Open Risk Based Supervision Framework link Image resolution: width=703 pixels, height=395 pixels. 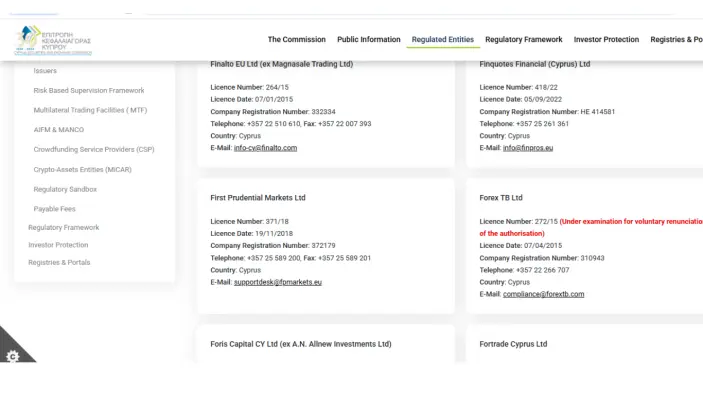(89, 91)
